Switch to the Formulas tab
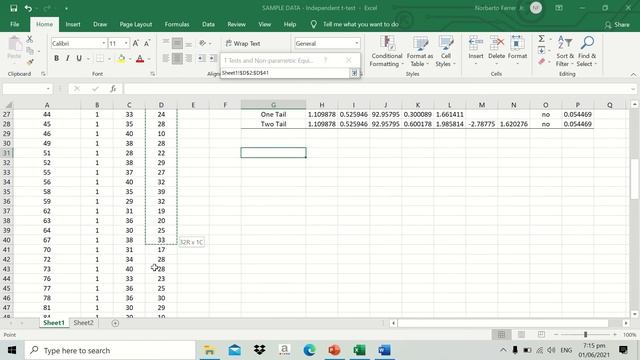 pos(177,24)
